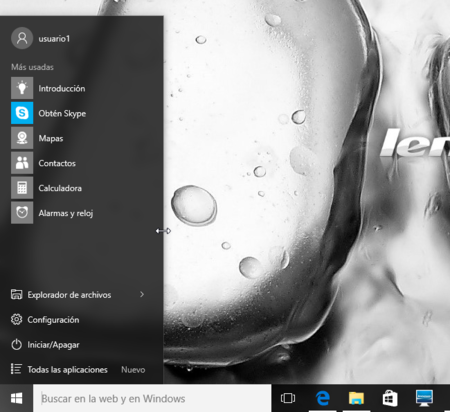Show Todas las aplicaciones list
The height and width of the screenshot is (412, 450).
[x=59, y=369]
